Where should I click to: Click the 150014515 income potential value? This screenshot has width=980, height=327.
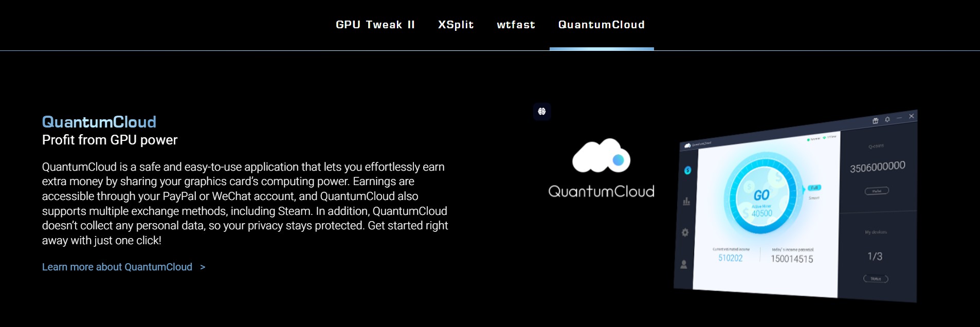point(792,259)
